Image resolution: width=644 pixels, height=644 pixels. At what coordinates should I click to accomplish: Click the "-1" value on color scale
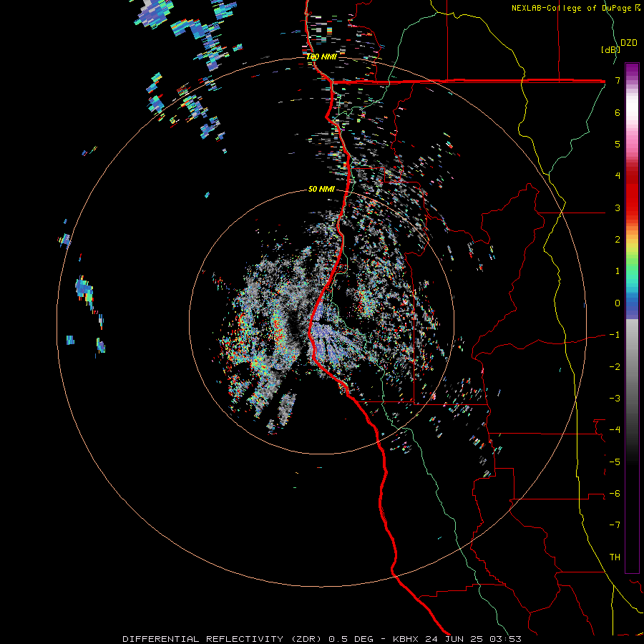(615, 335)
